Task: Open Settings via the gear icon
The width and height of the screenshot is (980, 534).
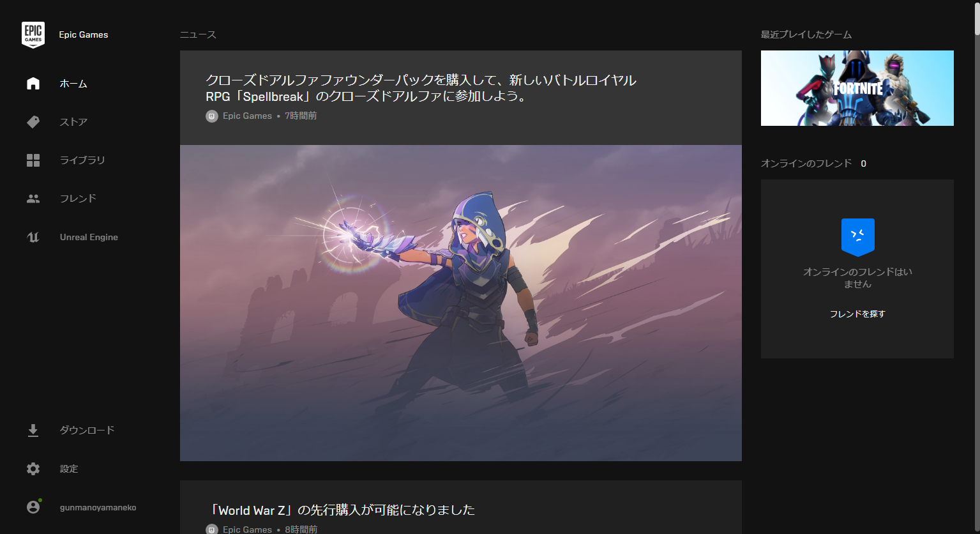Action: click(x=33, y=469)
